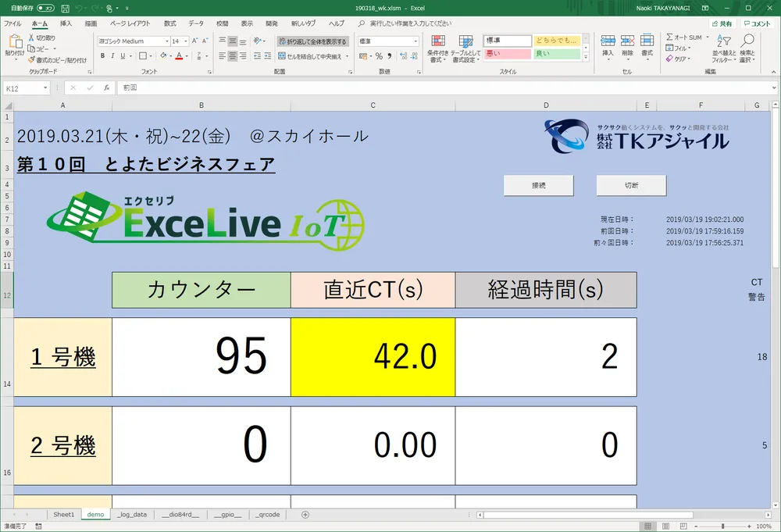
Task: Click the テーブルとして書式設定 icon
Action: click(x=465, y=41)
